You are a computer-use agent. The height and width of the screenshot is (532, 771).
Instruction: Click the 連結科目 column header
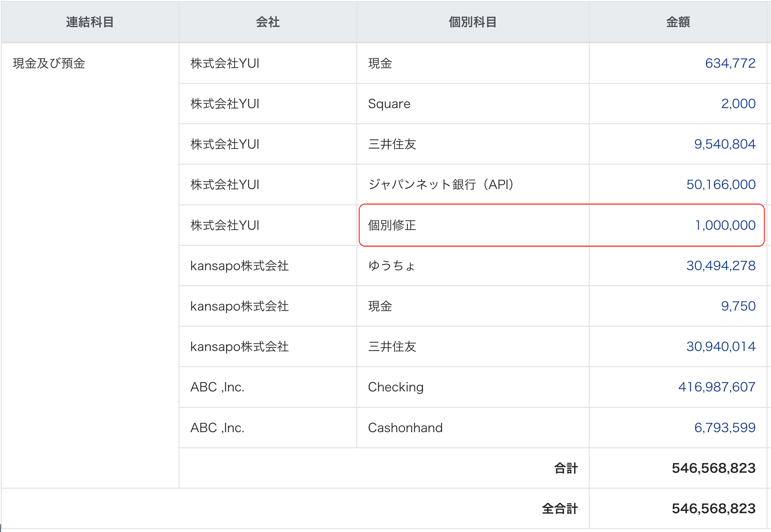click(x=90, y=22)
